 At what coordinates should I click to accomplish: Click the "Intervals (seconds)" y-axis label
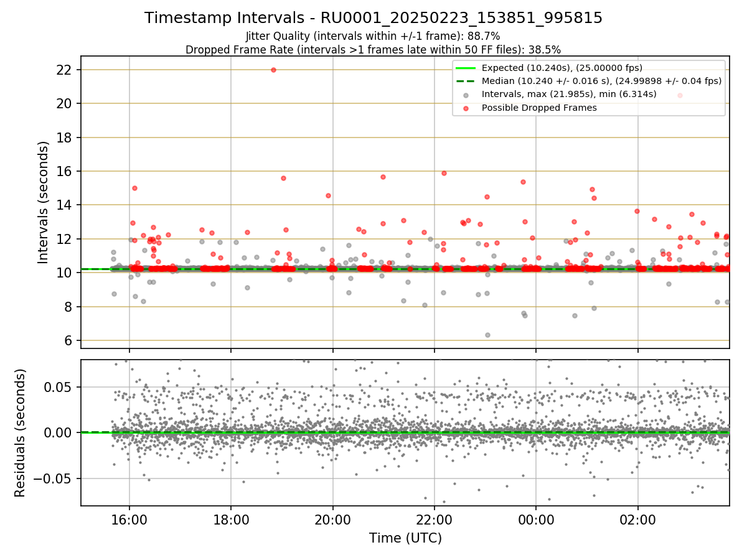pos(44,202)
